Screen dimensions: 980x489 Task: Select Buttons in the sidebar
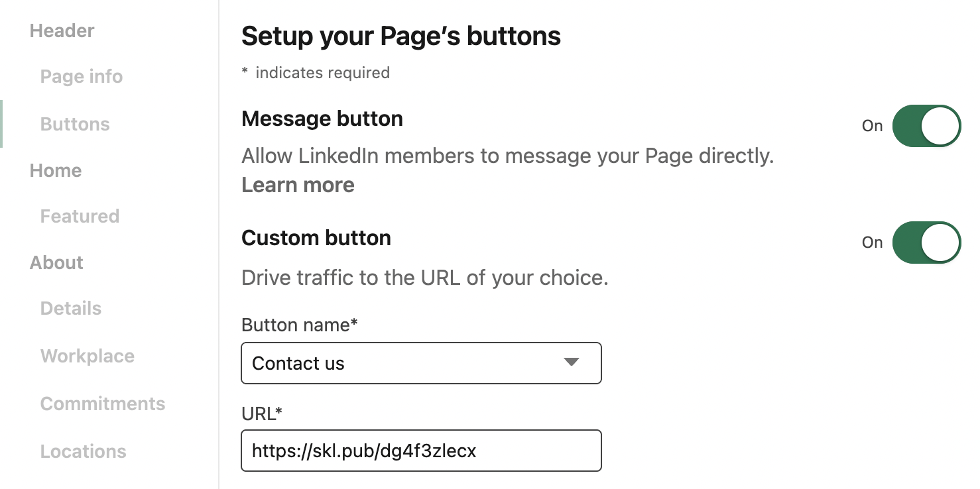pyautogui.click(x=75, y=125)
